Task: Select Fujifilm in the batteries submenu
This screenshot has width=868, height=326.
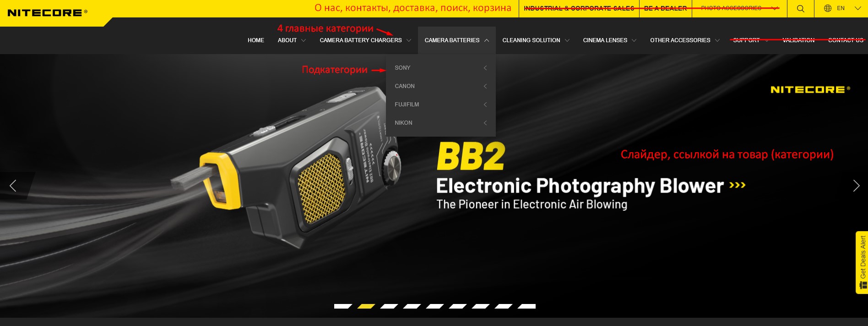Action: pos(407,105)
